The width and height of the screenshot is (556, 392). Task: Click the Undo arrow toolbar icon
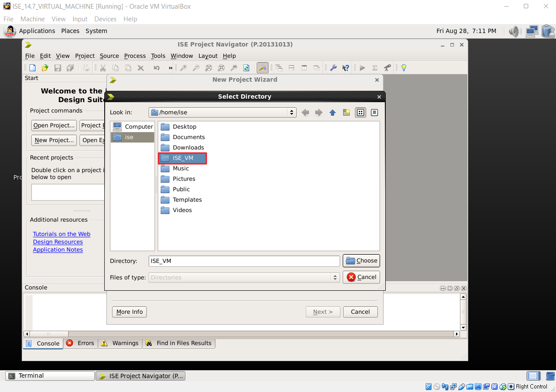click(x=157, y=68)
